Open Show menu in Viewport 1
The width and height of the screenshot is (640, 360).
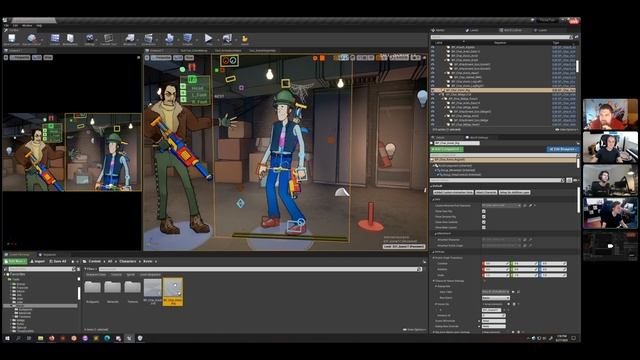pyautogui.click(x=48, y=58)
